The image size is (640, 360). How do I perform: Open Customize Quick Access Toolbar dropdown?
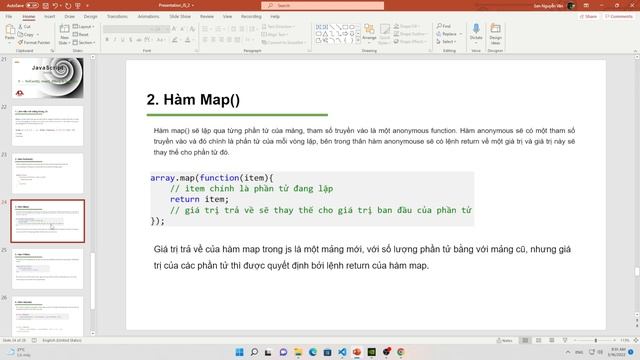87,6
